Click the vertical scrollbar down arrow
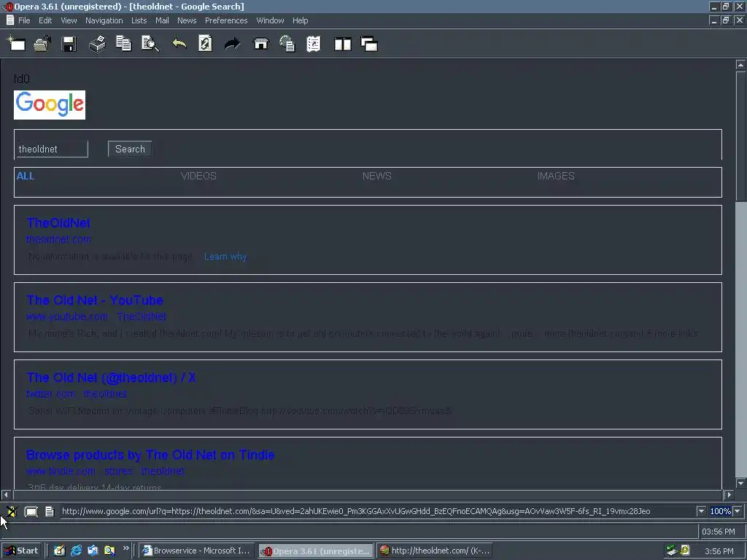Viewport: 747px width, 560px height. pyautogui.click(x=740, y=483)
